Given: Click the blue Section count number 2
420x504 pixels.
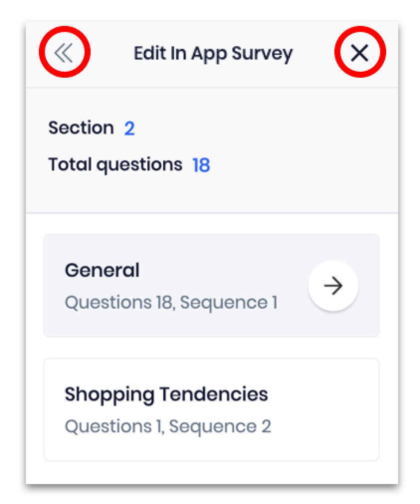Looking at the screenshot, I should click(129, 128).
